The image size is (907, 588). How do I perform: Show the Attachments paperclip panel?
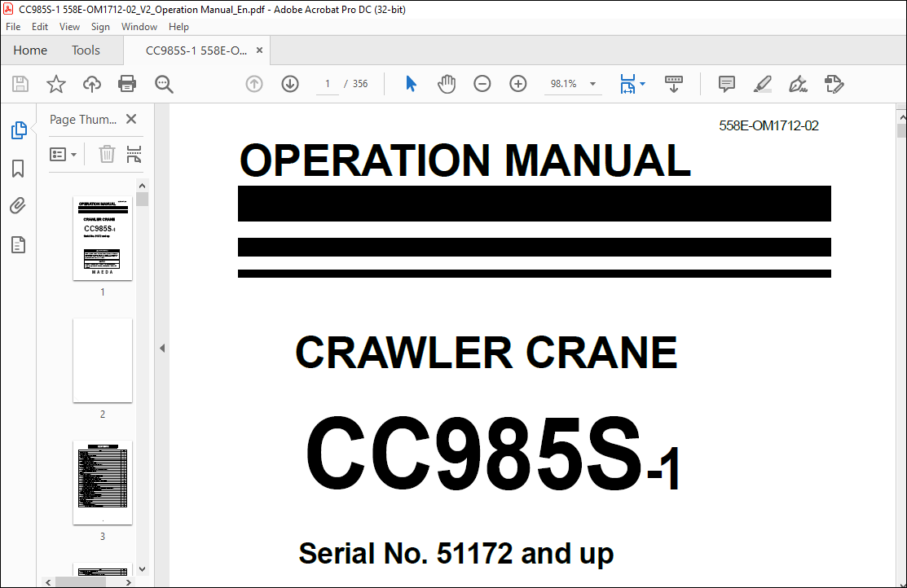[x=18, y=206]
